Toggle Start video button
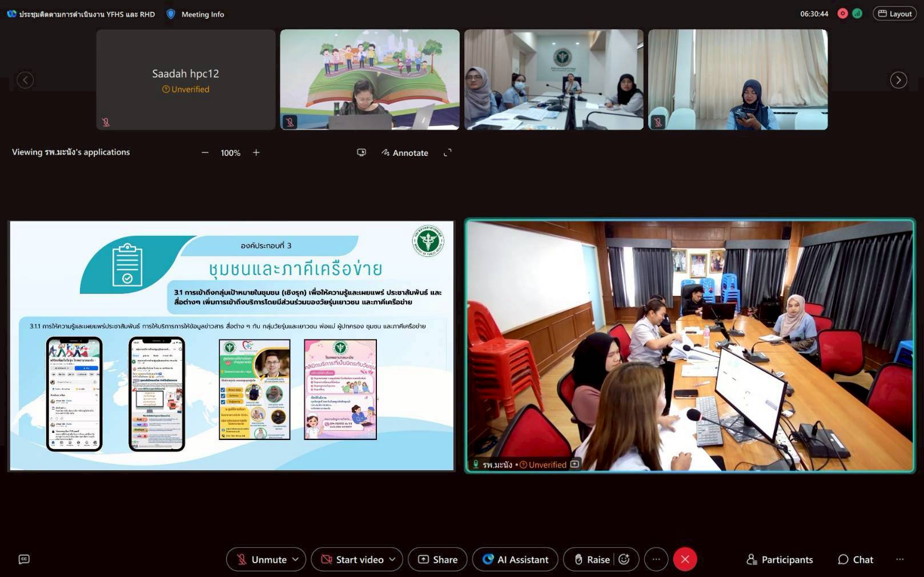Image resolution: width=924 pixels, height=577 pixels. click(351, 559)
